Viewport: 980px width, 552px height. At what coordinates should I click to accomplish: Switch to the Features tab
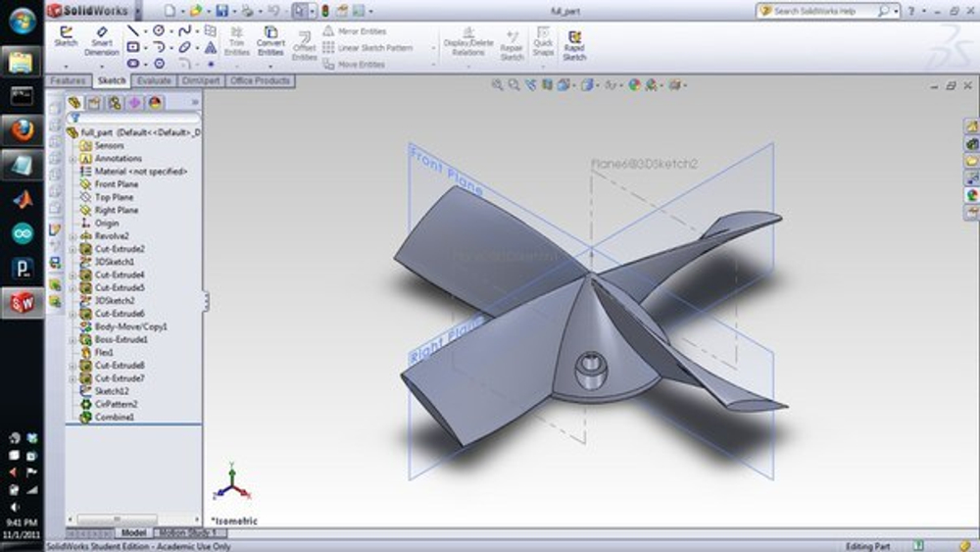pos(69,80)
